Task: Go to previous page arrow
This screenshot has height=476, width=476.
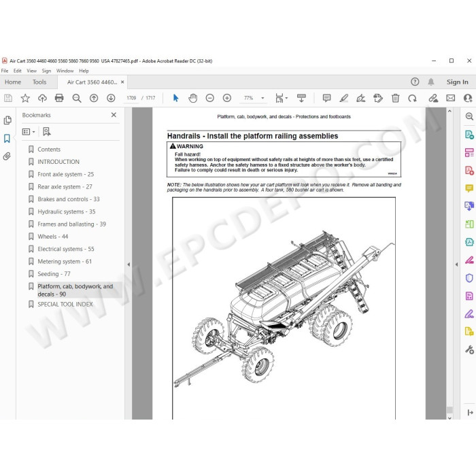Action: click(94, 98)
